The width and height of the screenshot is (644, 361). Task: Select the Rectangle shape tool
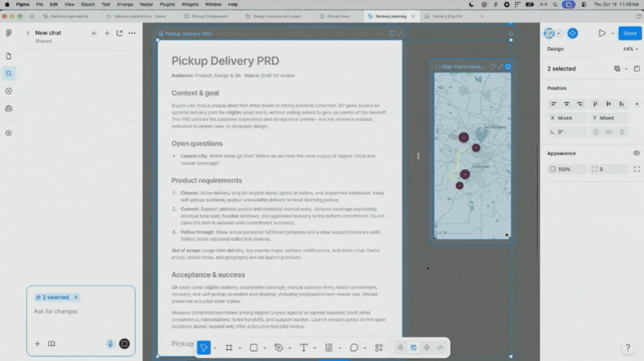pos(254,348)
